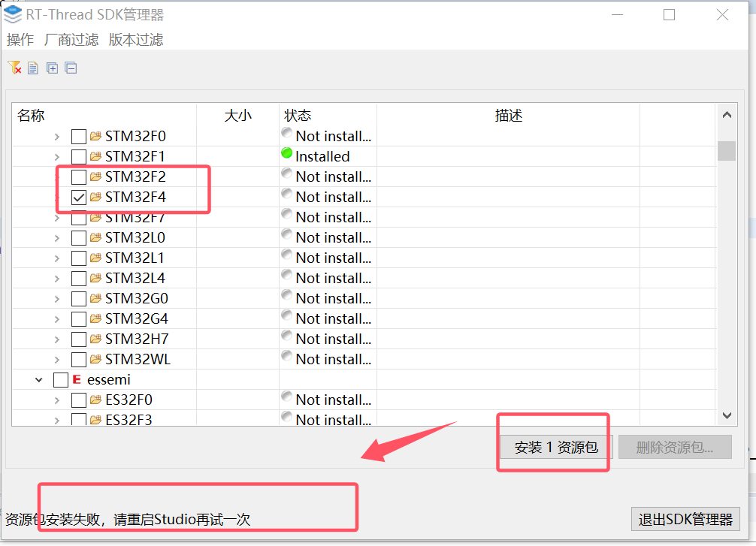Image resolution: width=756 pixels, height=546 pixels.
Task: Expand the STM32WL tree node
Action: click(x=57, y=360)
